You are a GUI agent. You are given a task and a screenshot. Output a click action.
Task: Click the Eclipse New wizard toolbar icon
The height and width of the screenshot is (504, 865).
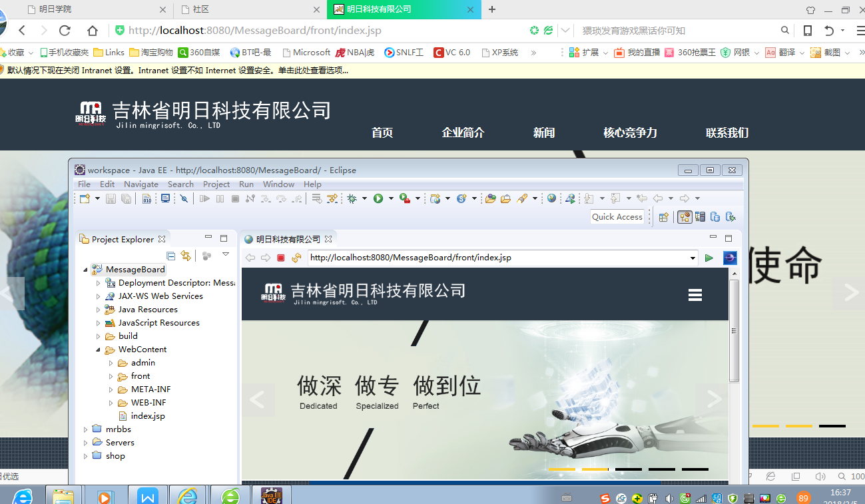85,198
